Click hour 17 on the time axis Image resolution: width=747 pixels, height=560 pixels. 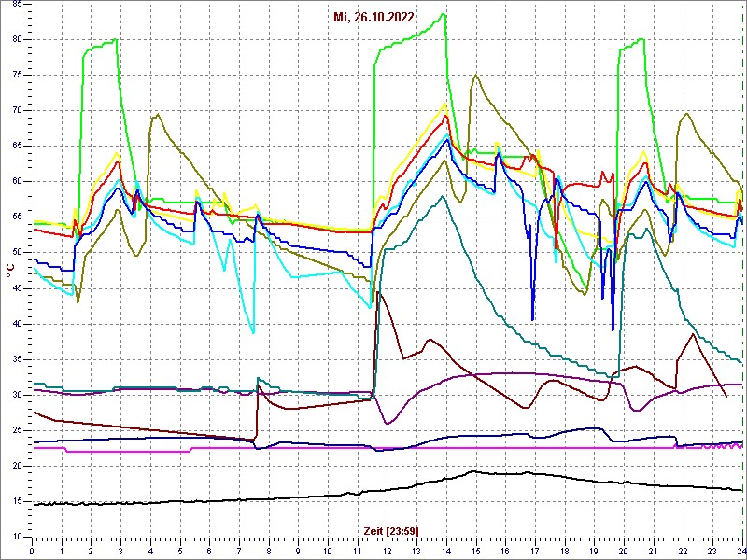[534, 551]
